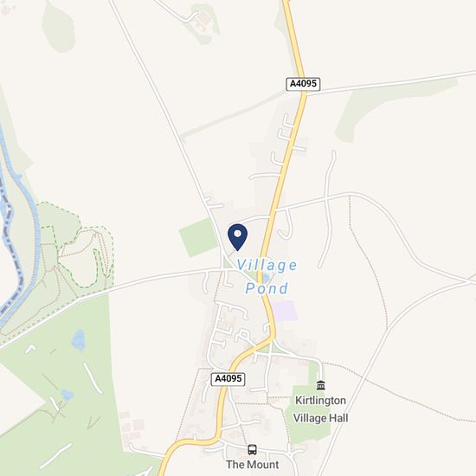Click the green rectangular field beside the pin

coord(198,237)
